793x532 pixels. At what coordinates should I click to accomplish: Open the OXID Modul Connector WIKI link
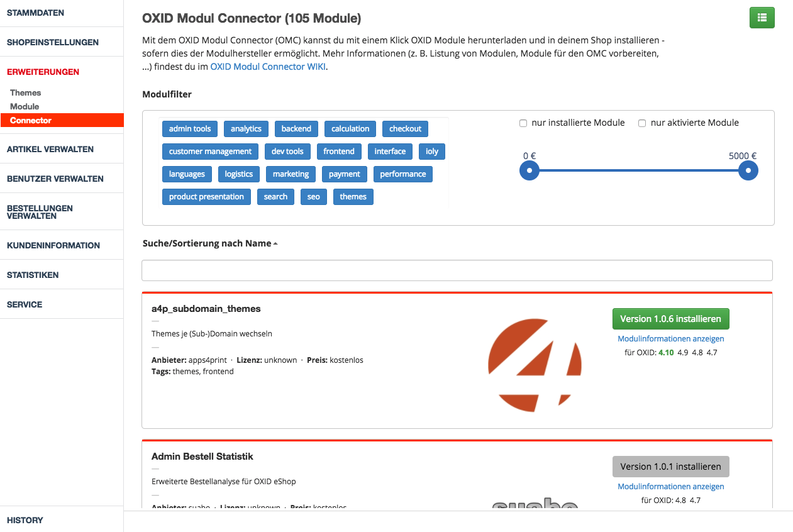point(268,67)
